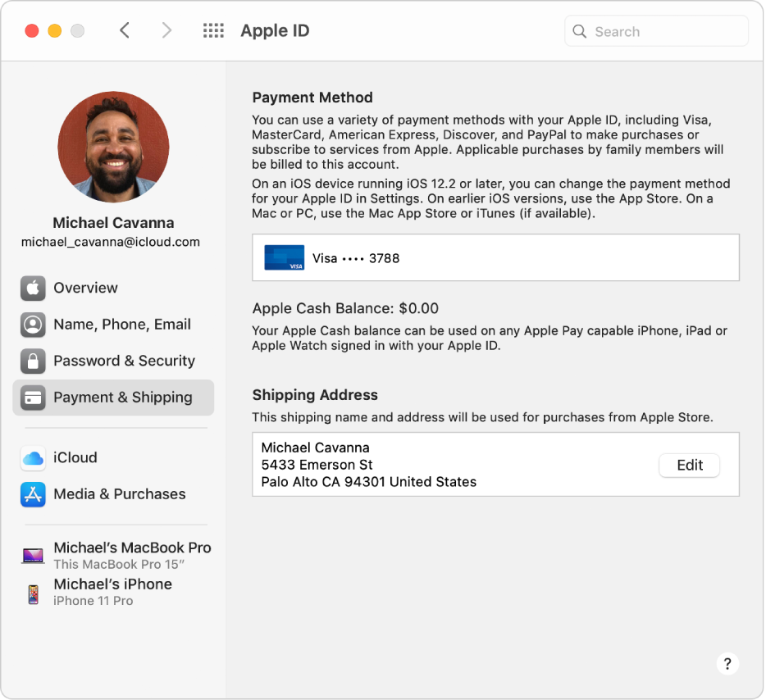766x700 pixels.
Task: Click the credit card Payment & Shipping icon
Action: point(33,398)
